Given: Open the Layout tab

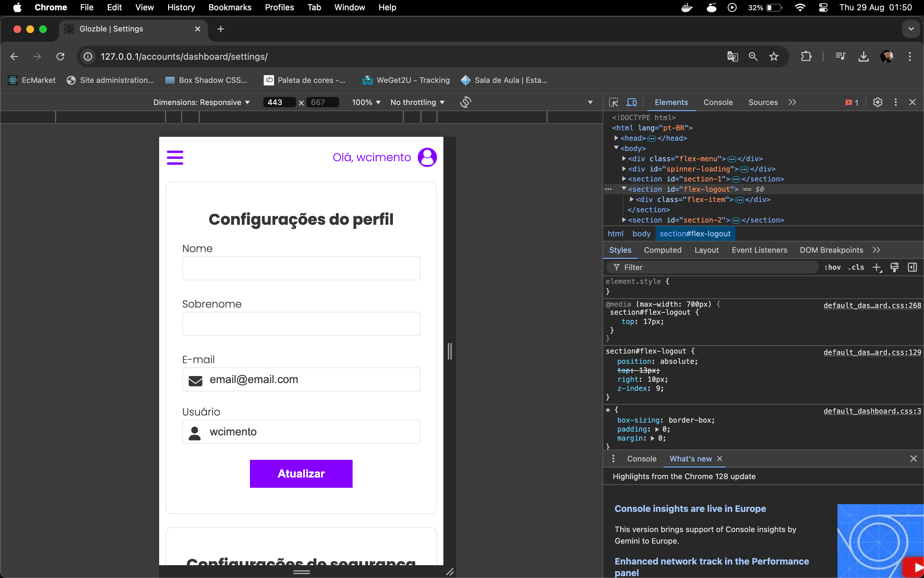Looking at the screenshot, I should click(x=706, y=250).
